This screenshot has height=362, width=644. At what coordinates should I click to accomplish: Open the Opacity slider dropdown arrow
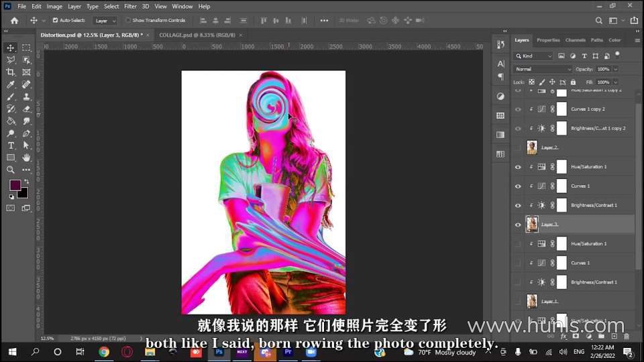tap(615, 69)
